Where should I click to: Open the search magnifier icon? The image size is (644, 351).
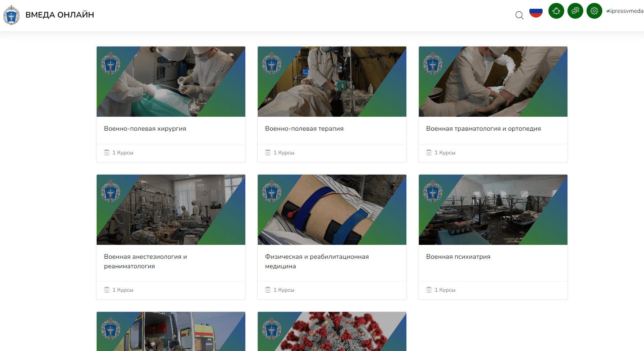point(519,15)
